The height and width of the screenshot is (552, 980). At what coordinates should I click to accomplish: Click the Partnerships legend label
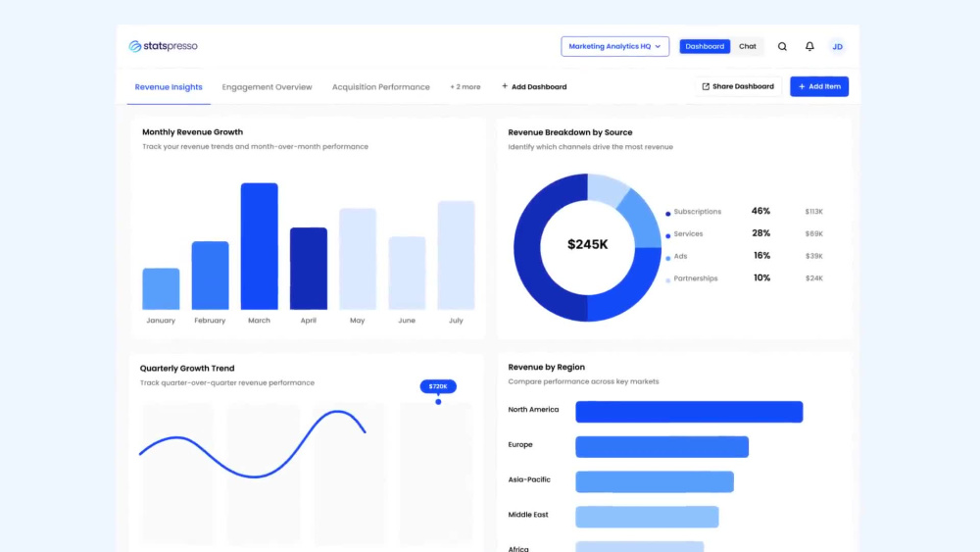tap(696, 278)
